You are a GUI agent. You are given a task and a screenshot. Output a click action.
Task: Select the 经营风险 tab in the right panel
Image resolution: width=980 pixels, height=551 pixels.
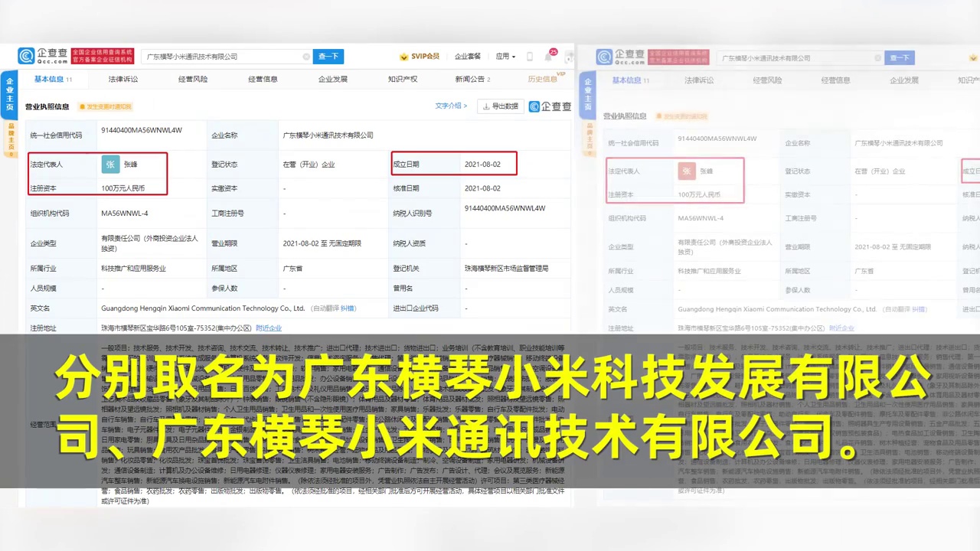click(x=767, y=80)
